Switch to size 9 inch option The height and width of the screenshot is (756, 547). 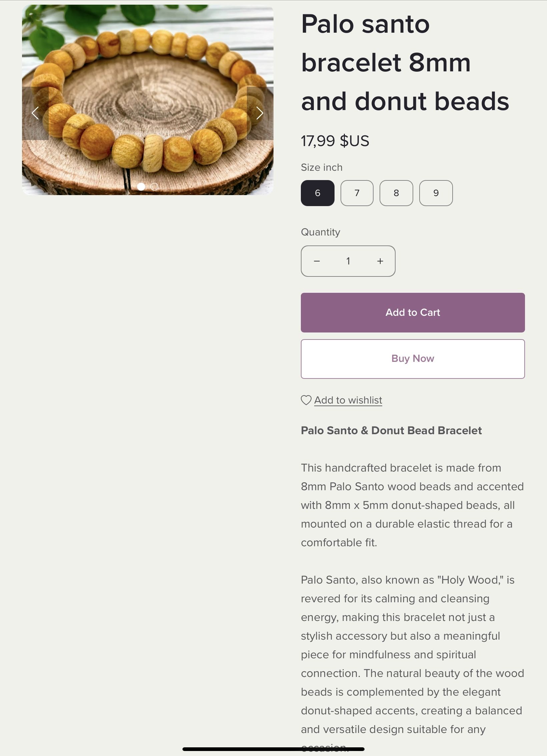click(436, 193)
